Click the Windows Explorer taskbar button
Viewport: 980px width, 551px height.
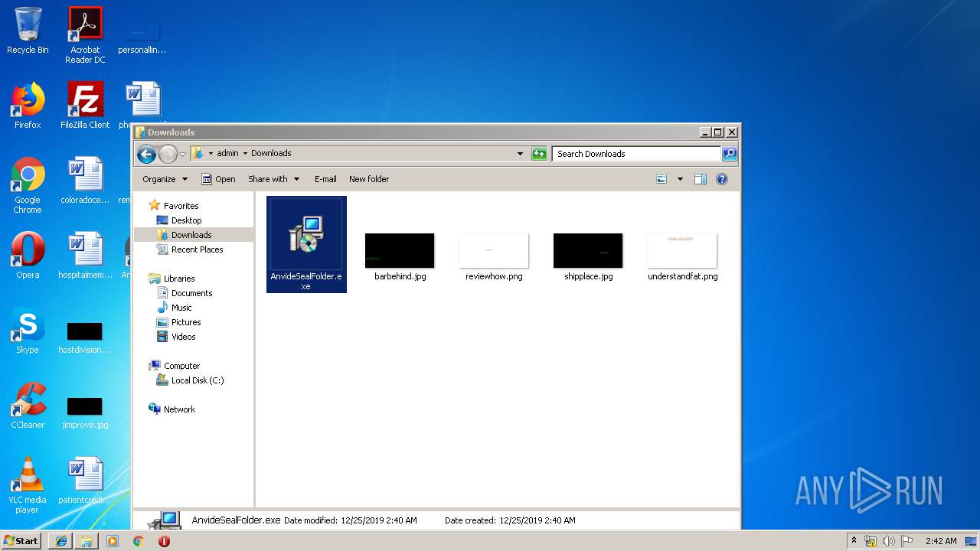point(87,541)
